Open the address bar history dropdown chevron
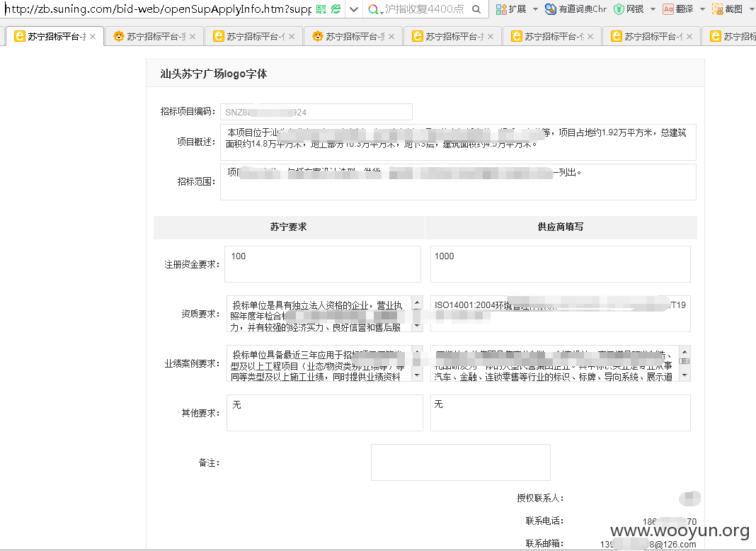The width and height of the screenshot is (756, 551). pos(354,9)
